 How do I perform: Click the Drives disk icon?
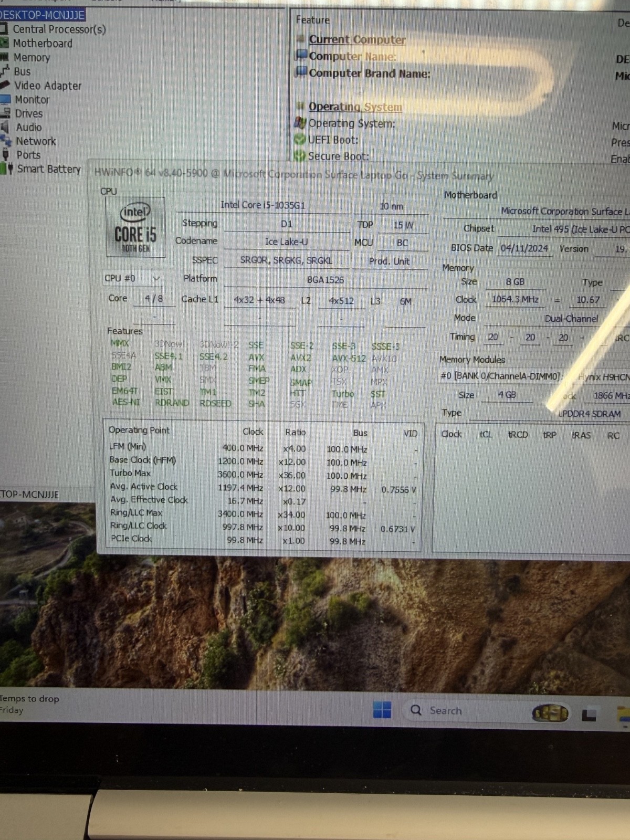click(5, 113)
